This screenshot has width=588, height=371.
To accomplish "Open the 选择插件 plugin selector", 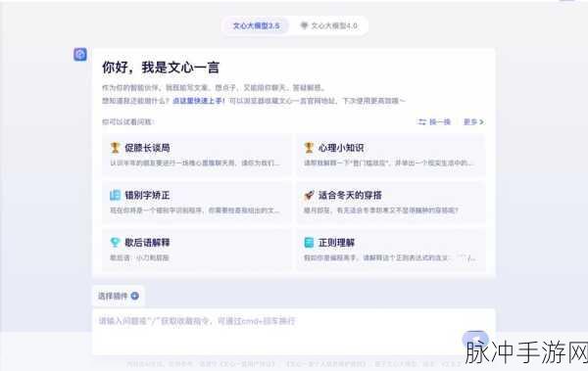I will (x=119, y=296).
